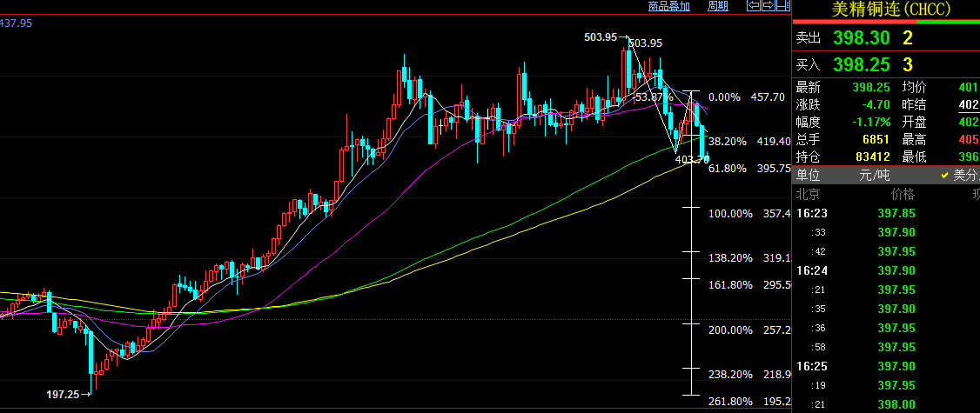Click the 161.80% Fibonacci extension level
980x413 pixels.
click(x=730, y=285)
